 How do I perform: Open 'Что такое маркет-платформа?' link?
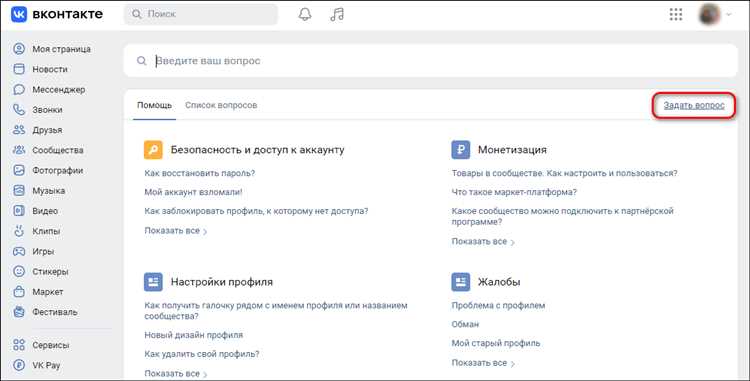[514, 192]
